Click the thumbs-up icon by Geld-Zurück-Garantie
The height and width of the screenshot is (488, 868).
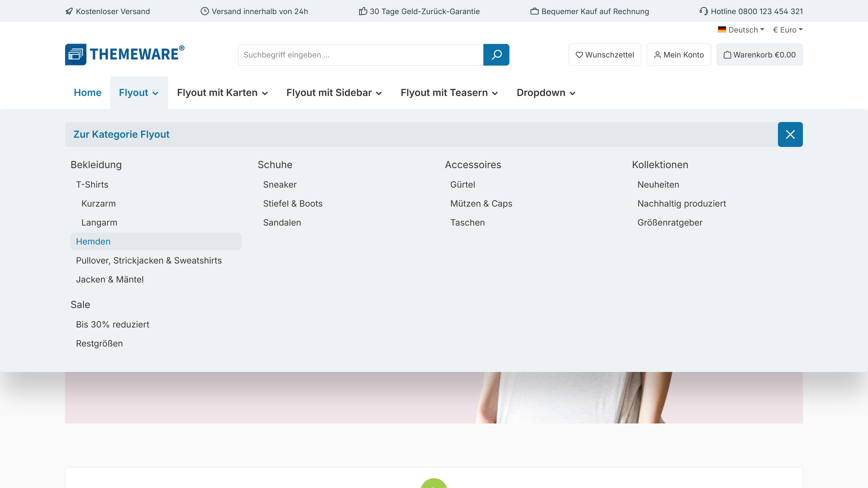363,11
